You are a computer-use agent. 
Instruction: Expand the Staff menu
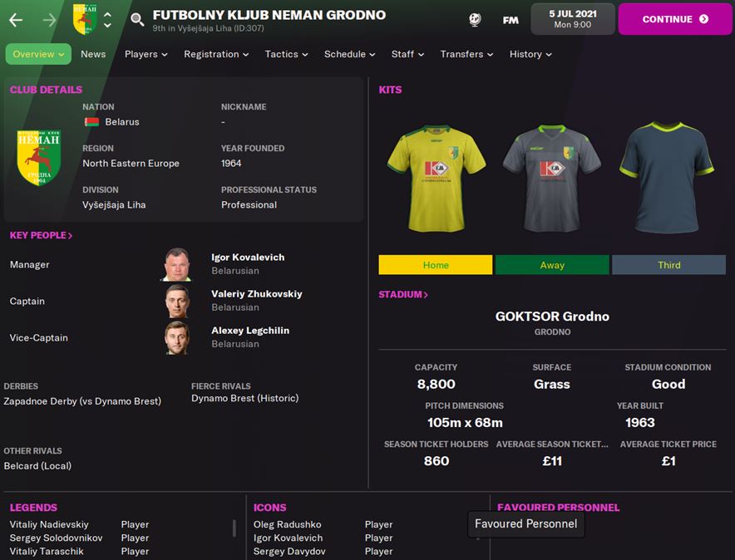pos(407,54)
